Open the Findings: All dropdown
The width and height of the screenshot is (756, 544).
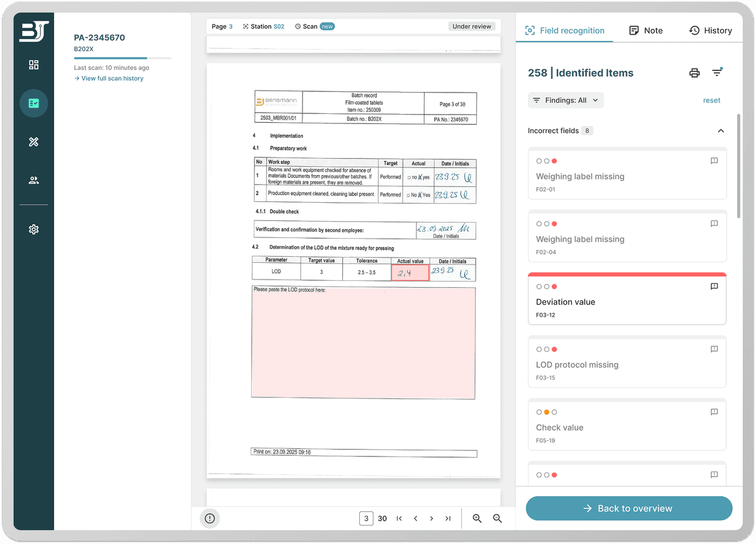565,100
